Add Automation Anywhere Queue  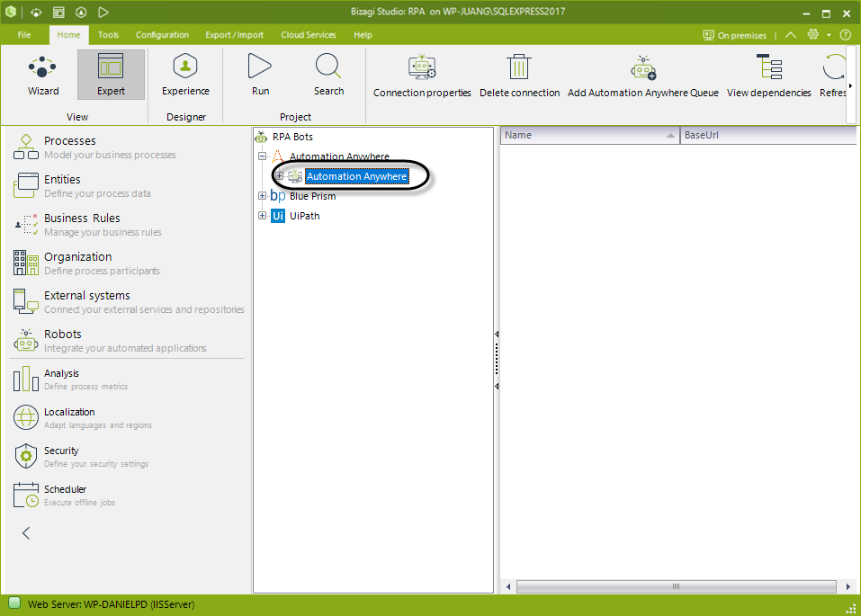tap(643, 76)
